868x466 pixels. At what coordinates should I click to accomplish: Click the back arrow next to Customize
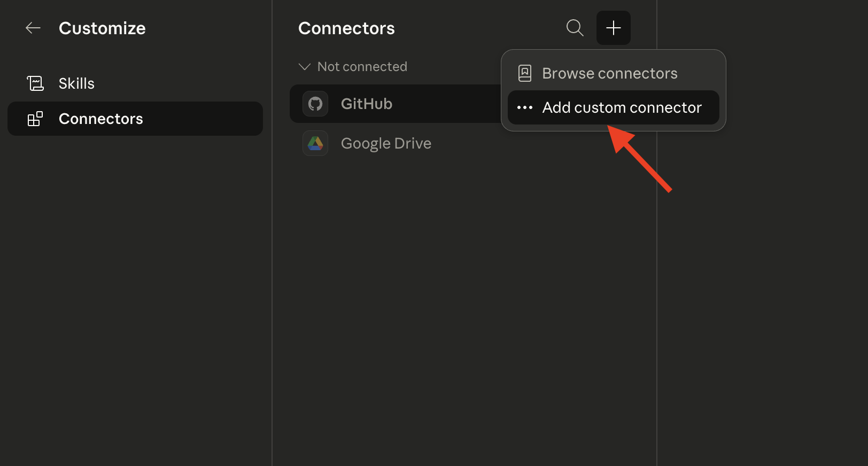coord(33,28)
